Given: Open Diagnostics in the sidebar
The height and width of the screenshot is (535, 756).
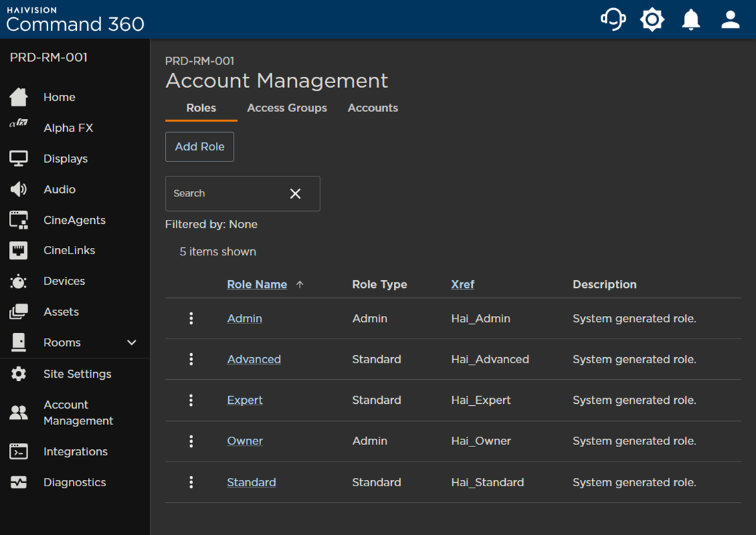Looking at the screenshot, I should click(x=75, y=482).
